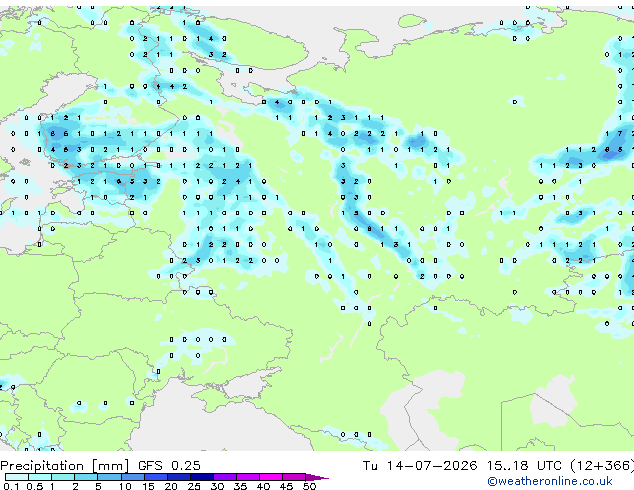Viewport: 634px width, 490px height.
Task: Click the legend label '25'
Action: pyautogui.click(x=194, y=486)
